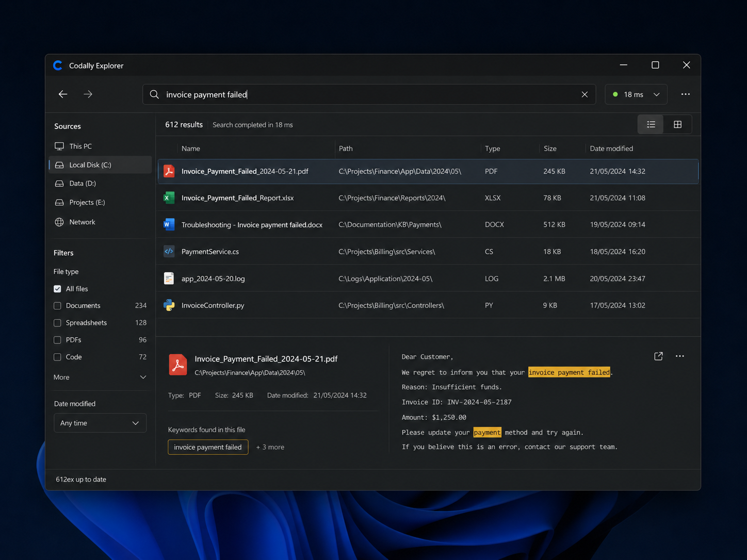Click the 2.1 MB size cell
Image resolution: width=747 pixels, height=560 pixels.
point(554,278)
